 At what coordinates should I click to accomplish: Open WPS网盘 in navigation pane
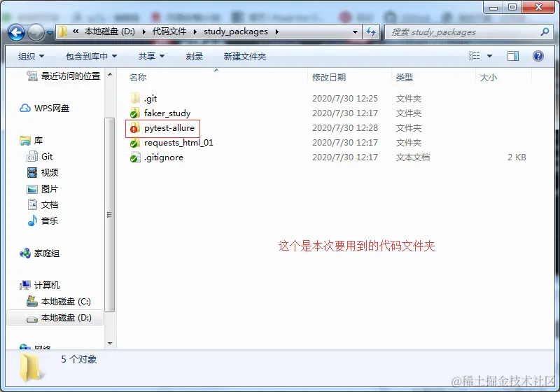[x=52, y=108]
